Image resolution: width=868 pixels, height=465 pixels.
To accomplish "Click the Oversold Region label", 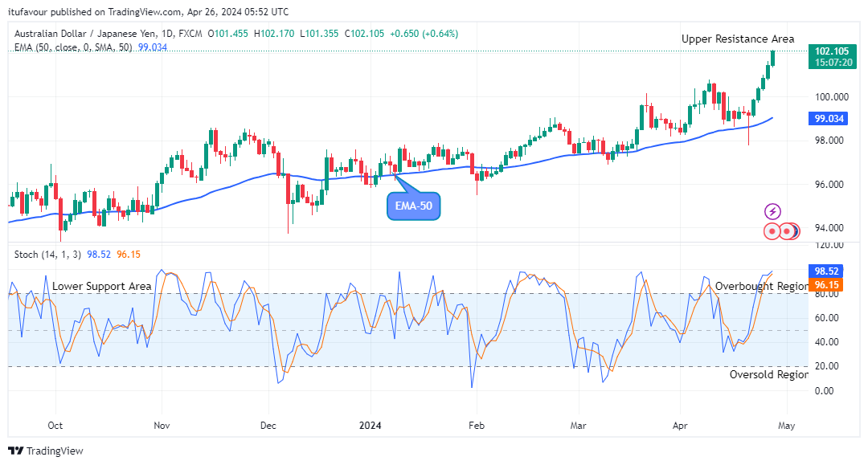I will tap(768, 374).
